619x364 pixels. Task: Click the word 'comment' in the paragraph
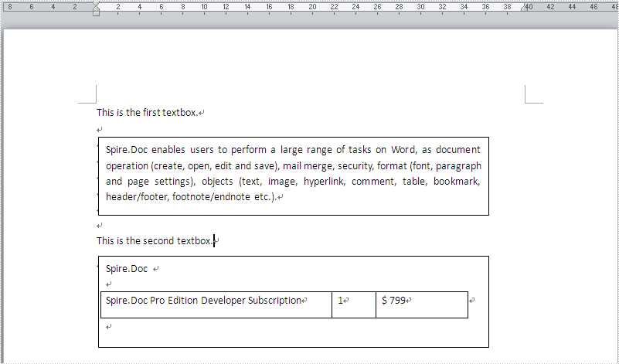372,182
